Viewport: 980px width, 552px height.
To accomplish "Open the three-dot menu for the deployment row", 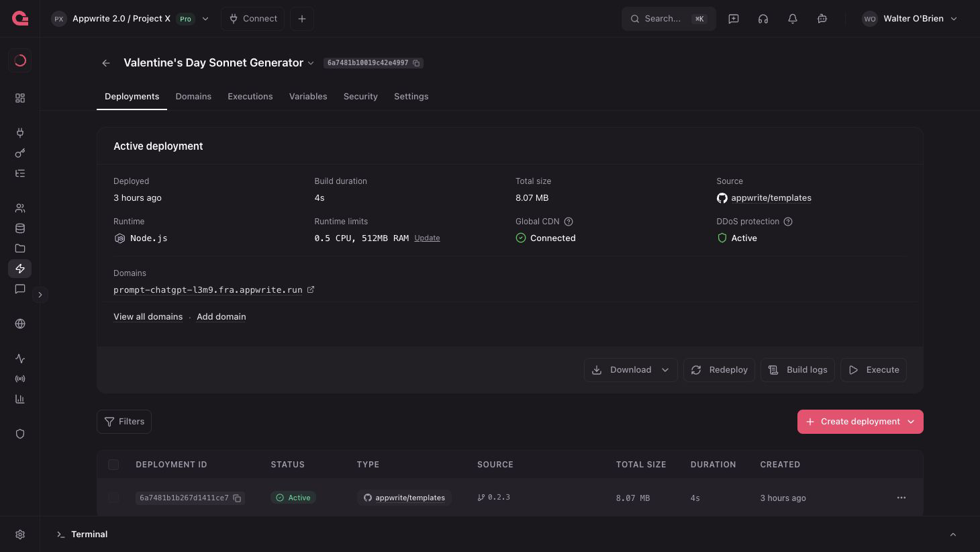I will [901, 498].
